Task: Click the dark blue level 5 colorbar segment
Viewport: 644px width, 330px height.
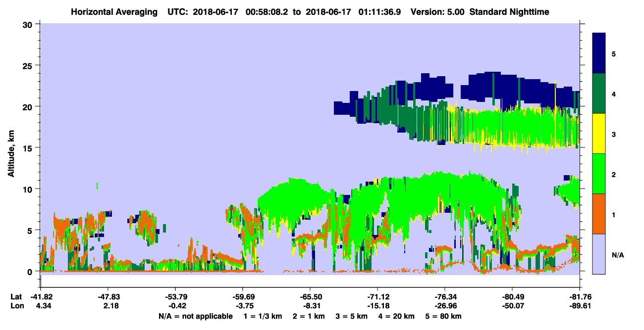Action: tap(599, 53)
